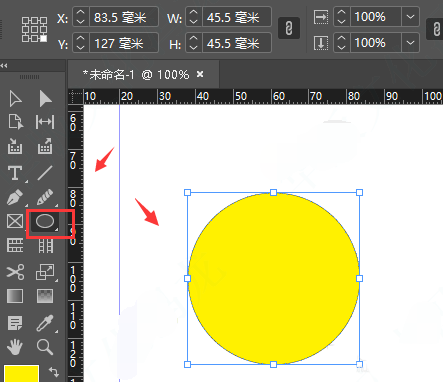Select the Eyedropper tool
Image resolution: width=443 pixels, height=382 pixels.
pyautogui.click(x=45, y=323)
